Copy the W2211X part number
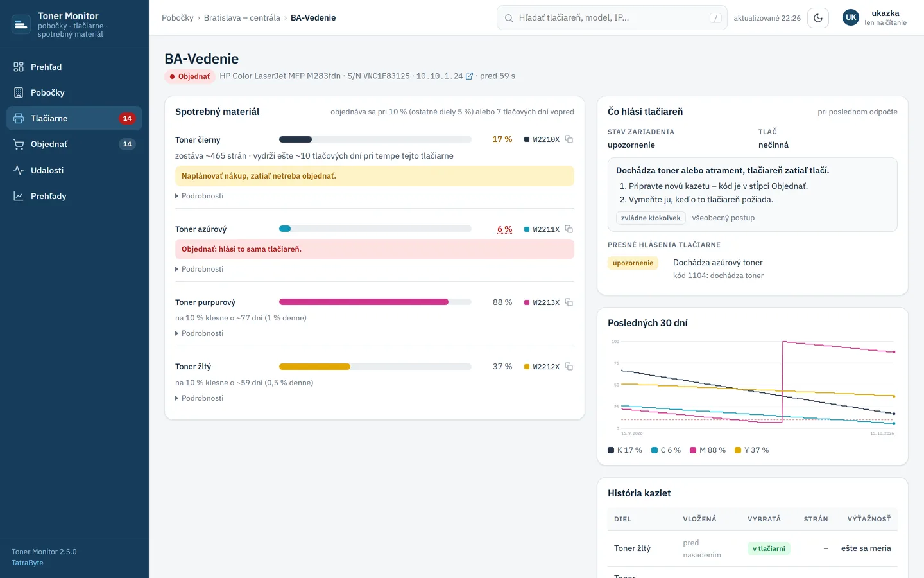 (569, 229)
